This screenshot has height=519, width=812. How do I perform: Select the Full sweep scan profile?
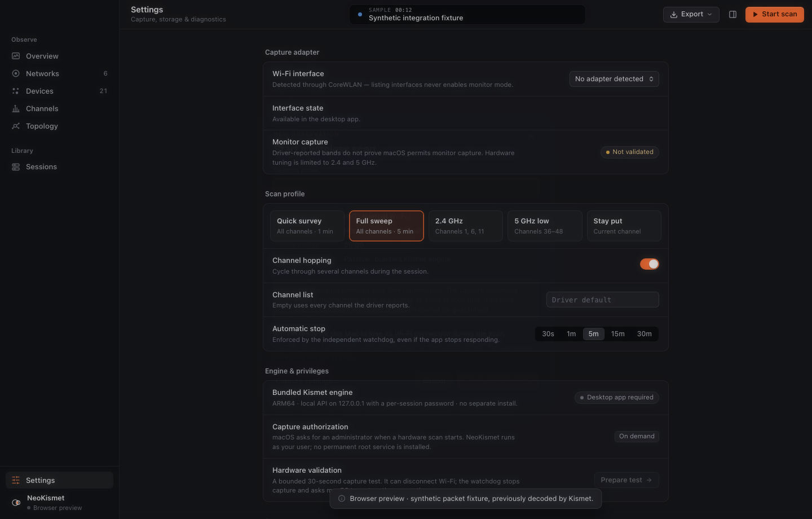386,226
